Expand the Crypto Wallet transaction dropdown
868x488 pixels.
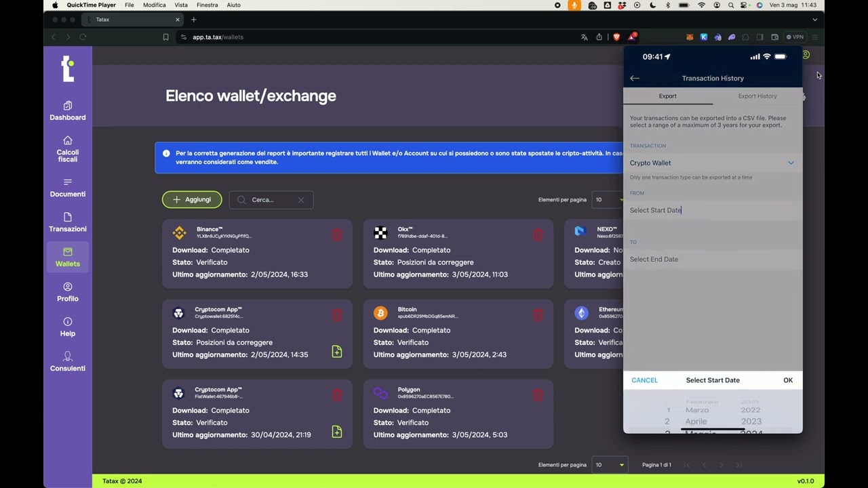coord(711,163)
